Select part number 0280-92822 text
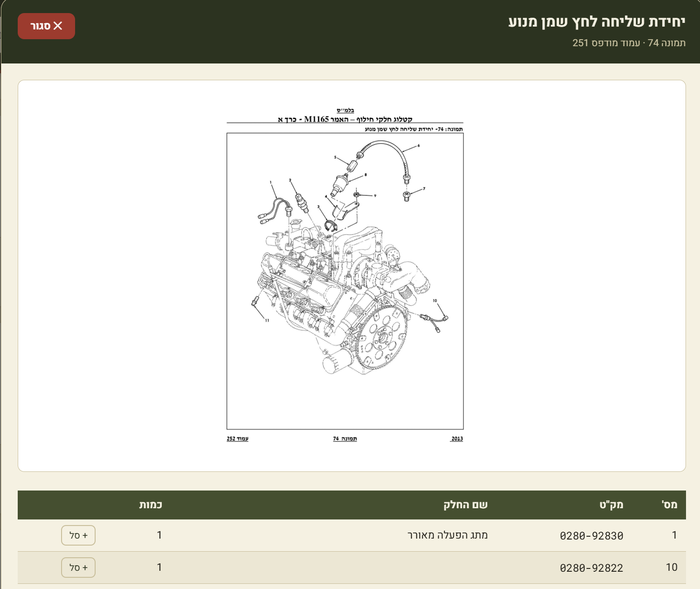Screen dimensions: 700x589 click(x=591, y=568)
